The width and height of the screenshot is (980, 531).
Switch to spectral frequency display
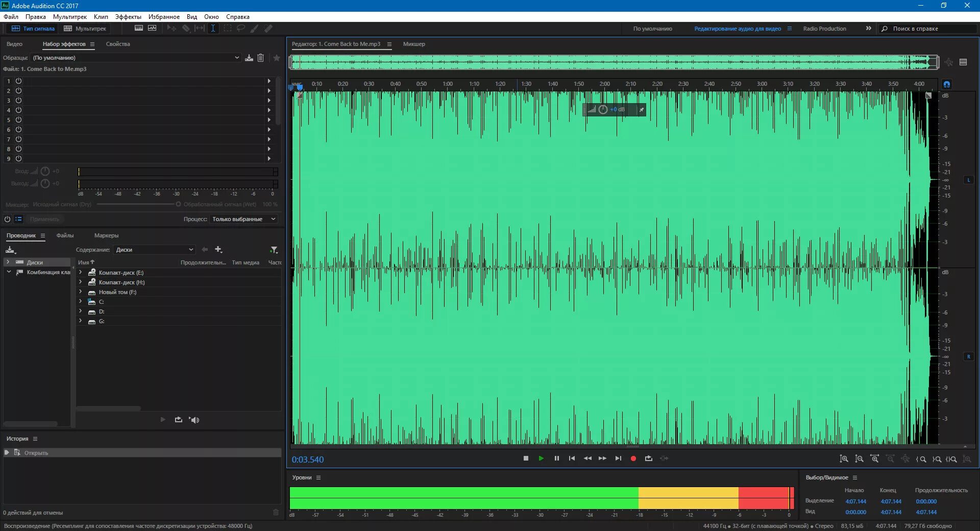138,28
